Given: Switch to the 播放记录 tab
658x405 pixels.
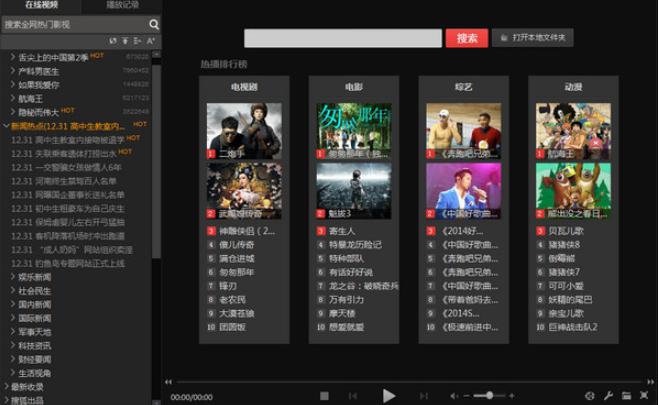Looking at the screenshot, I should pos(122,6).
